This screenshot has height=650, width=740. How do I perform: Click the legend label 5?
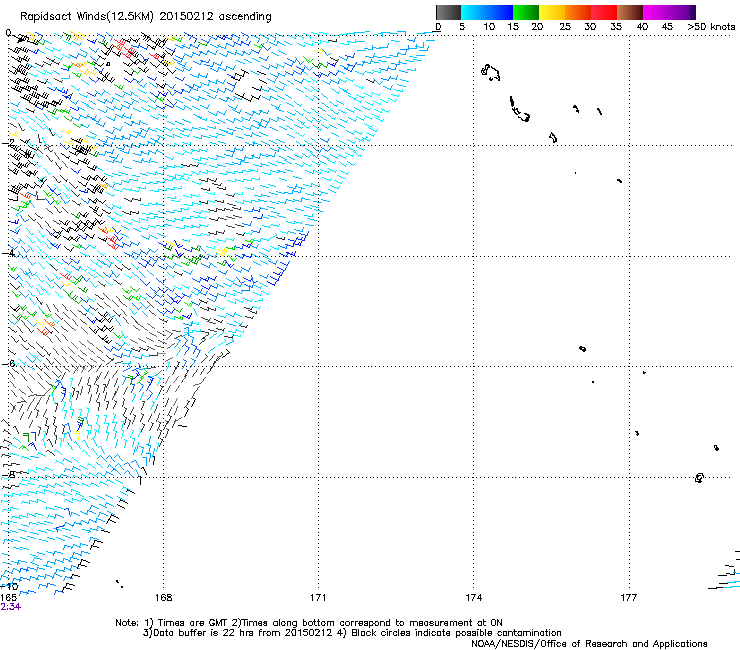(462, 27)
